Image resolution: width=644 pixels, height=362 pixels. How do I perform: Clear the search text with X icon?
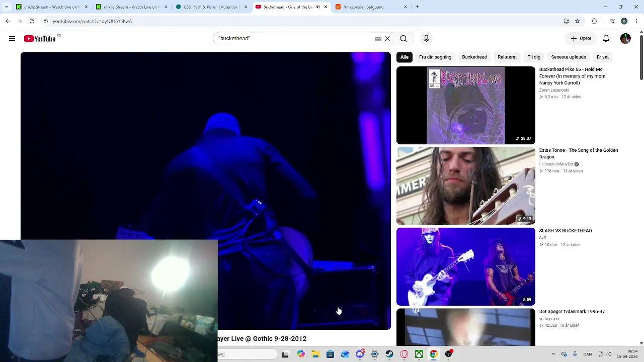pyautogui.click(x=387, y=39)
